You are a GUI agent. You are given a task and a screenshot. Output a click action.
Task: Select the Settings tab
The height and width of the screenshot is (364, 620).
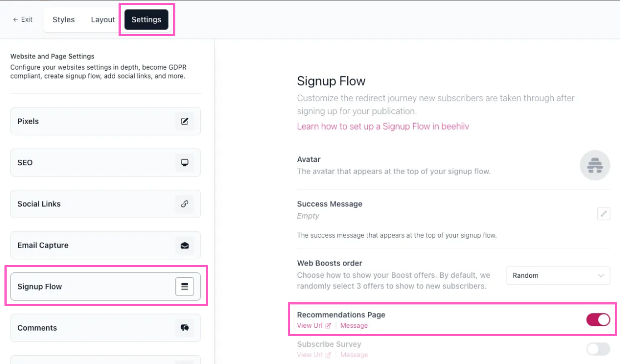[146, 19]
